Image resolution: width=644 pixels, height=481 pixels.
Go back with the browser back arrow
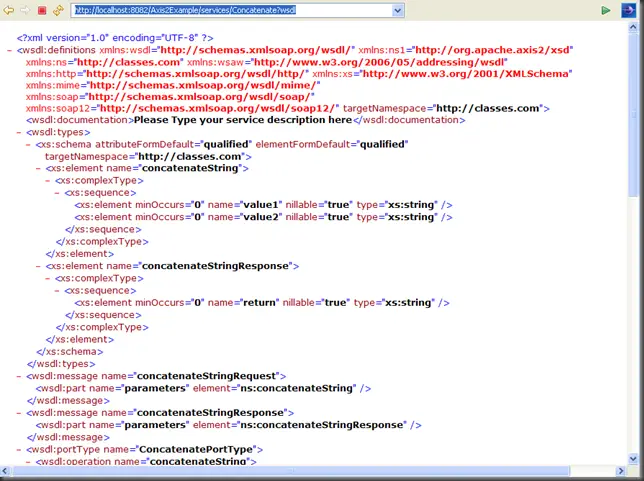point(9,10)
